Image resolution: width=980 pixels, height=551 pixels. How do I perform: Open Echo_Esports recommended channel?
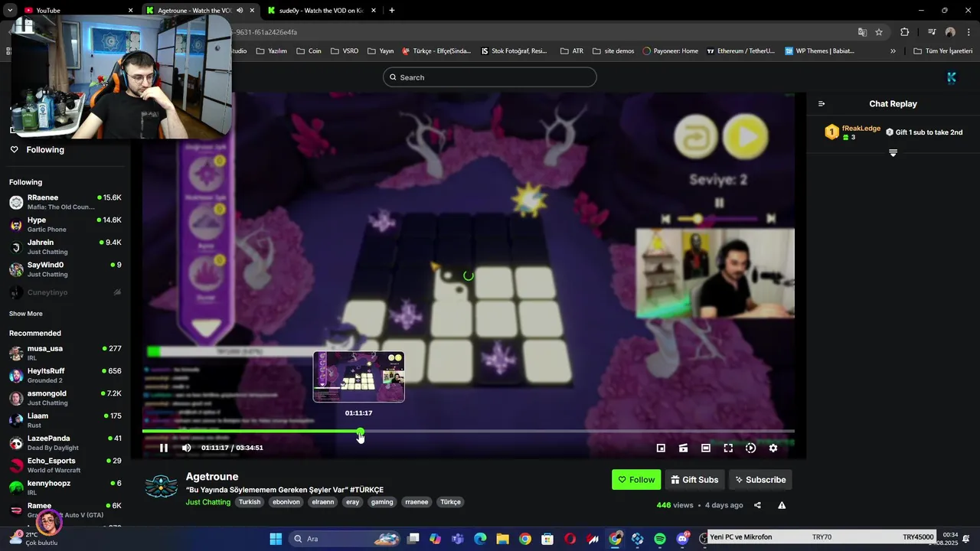65,465
